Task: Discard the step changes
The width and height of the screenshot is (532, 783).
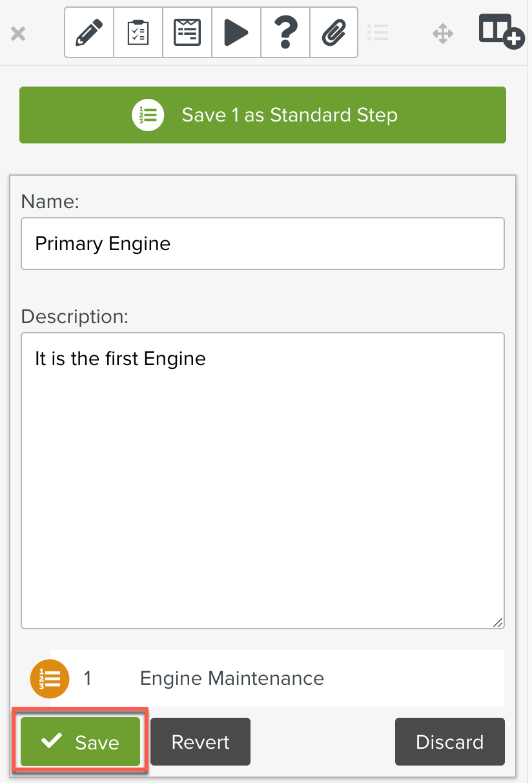Action: click(x=450, y=742)
